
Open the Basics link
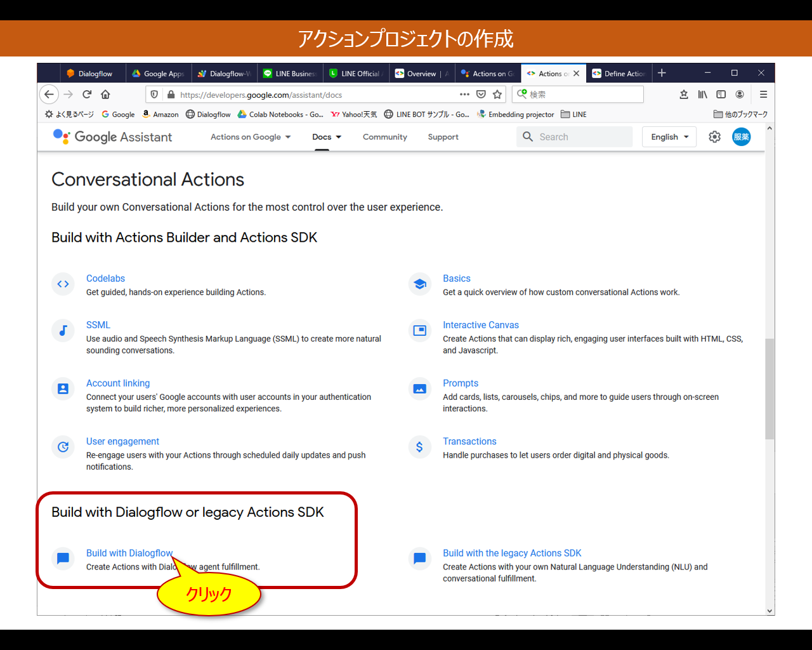[457, 279]
